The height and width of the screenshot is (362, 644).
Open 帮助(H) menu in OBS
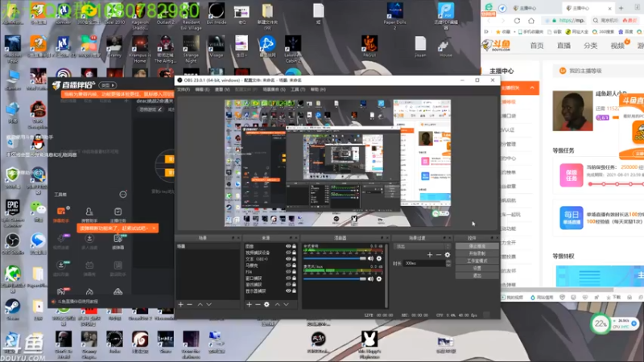click(318, 89)
